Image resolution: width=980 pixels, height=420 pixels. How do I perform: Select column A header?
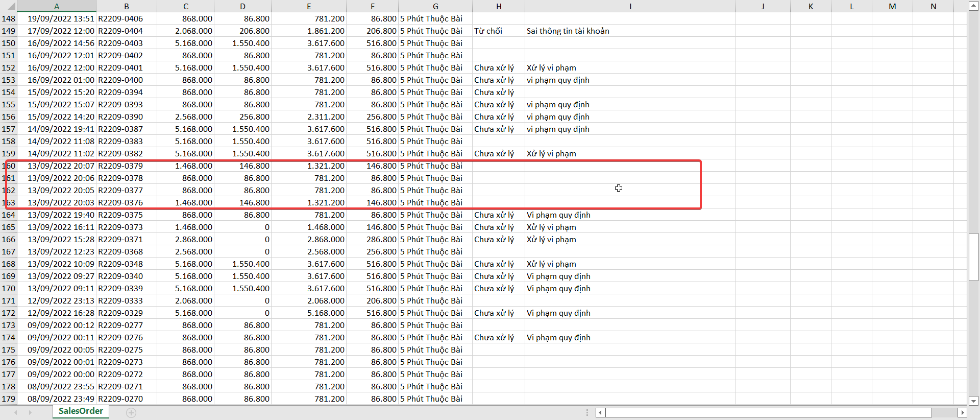point(57,6)
